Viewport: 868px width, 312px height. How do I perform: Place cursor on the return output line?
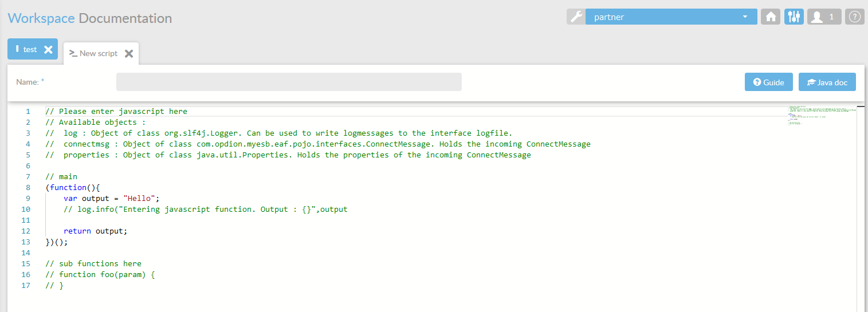(x=95, y=231)
